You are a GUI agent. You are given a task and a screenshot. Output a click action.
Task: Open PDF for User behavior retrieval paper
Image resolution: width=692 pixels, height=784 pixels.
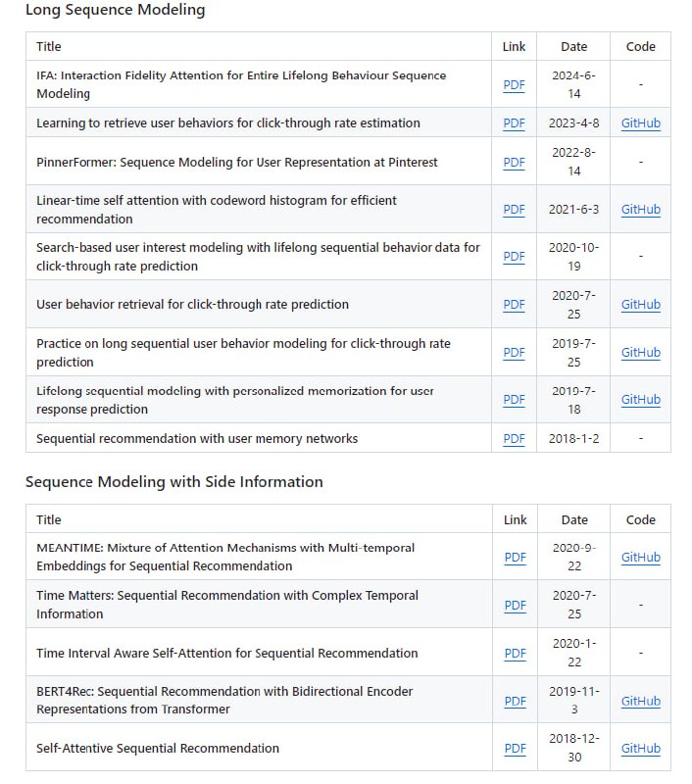(514, 305)
